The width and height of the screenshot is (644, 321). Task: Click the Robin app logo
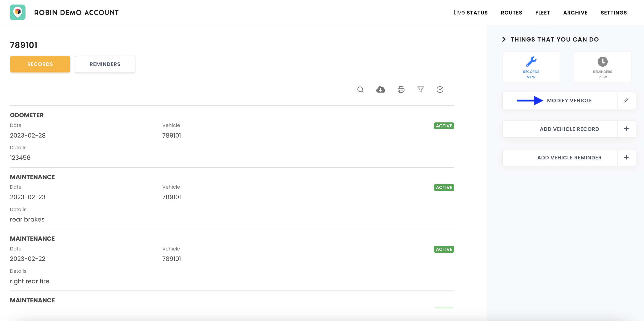tap(18, 12)
